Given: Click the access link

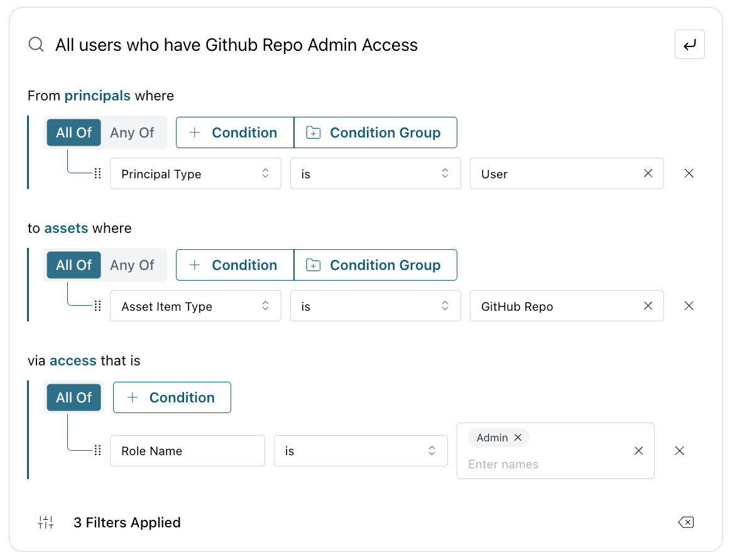Looking at the screenshot, I should point(73,361).
